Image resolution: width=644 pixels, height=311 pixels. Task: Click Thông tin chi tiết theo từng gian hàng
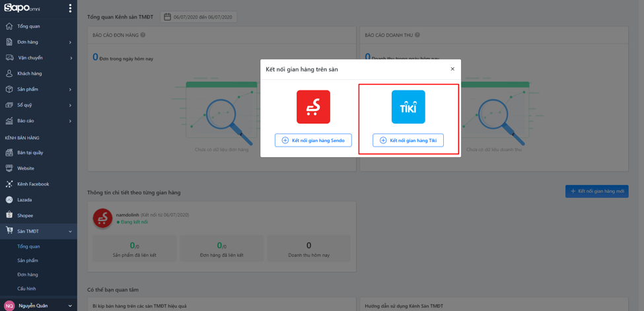(x=134, y=192)
